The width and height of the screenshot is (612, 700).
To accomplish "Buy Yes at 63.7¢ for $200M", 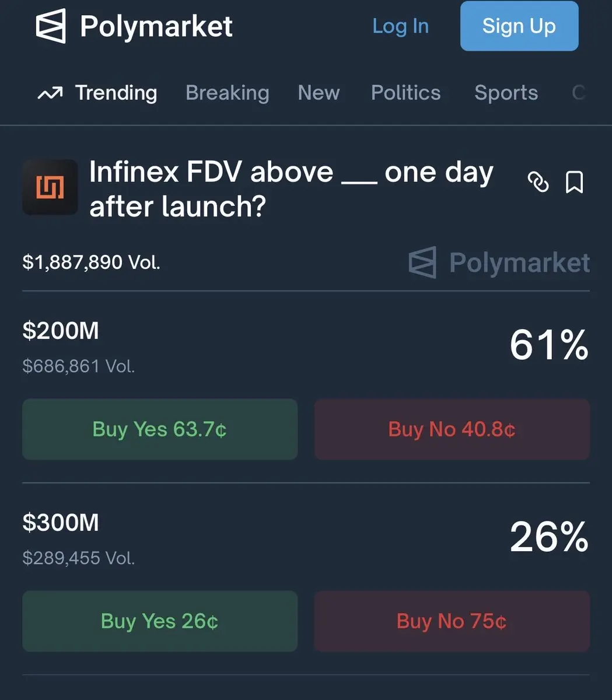I will [160, 429].
